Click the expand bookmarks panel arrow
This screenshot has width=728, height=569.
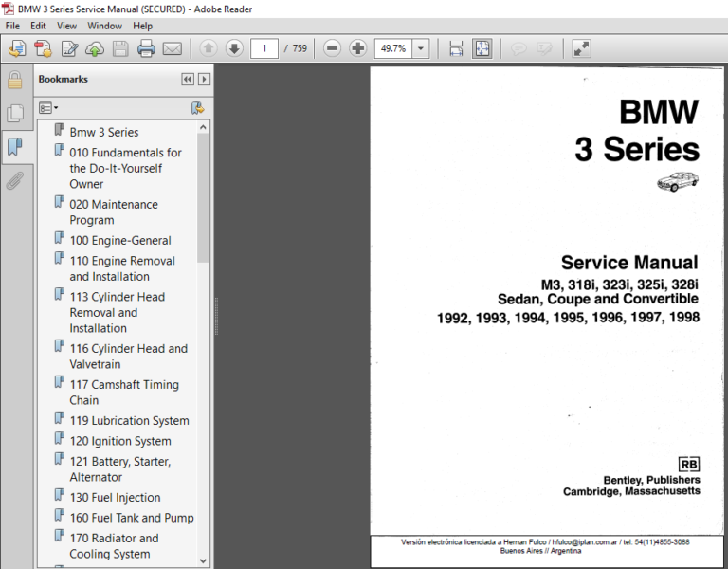click(x=204, y=80)
